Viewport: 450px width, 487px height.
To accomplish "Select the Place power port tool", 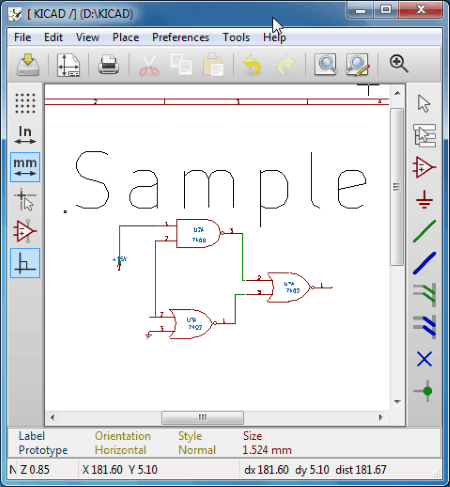I will [x=424, y=199].
